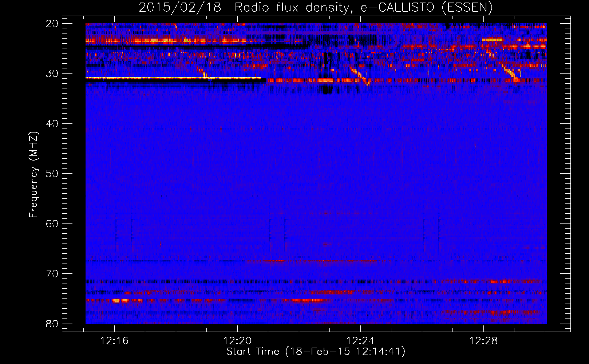Click the plot title "2015/02/18 Radio flux density, e-CALLISTO (ESSEN)"
The height and width of the screenshot is (364, 589).
coord(316,7)
